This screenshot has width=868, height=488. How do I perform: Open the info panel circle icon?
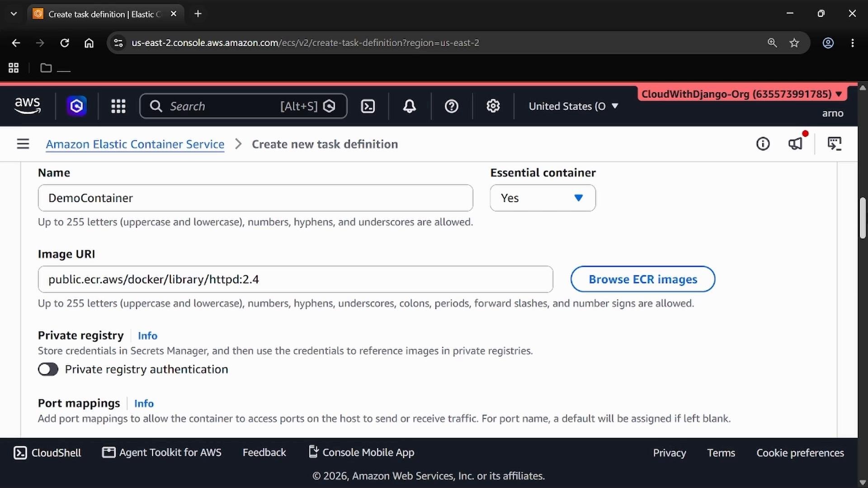763,144
